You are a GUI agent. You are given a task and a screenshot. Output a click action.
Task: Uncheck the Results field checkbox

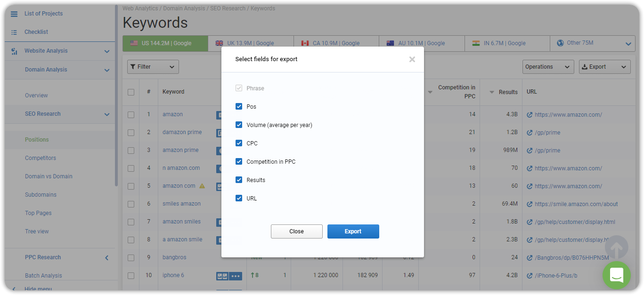pyautogui.click(x=239, y=180)
